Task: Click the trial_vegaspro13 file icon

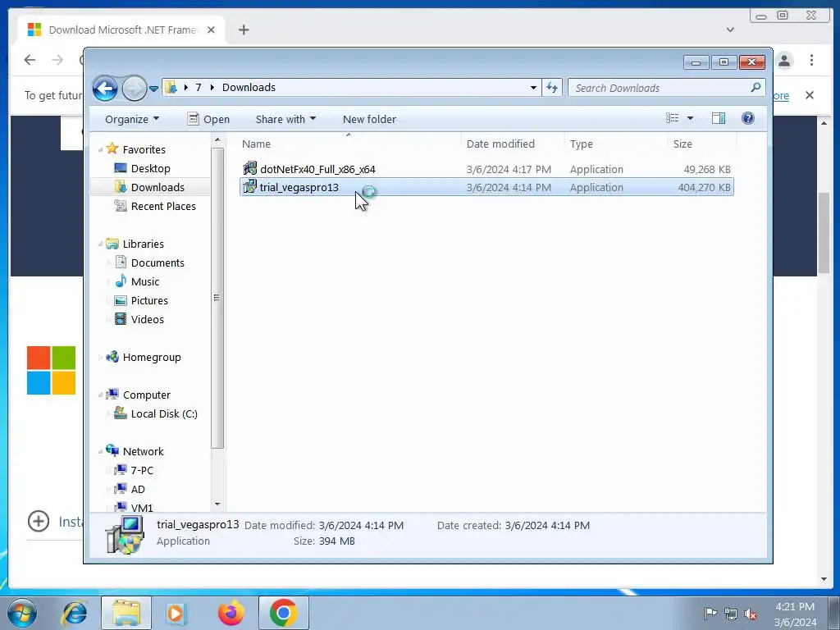Action: click(x=249, y=187)
